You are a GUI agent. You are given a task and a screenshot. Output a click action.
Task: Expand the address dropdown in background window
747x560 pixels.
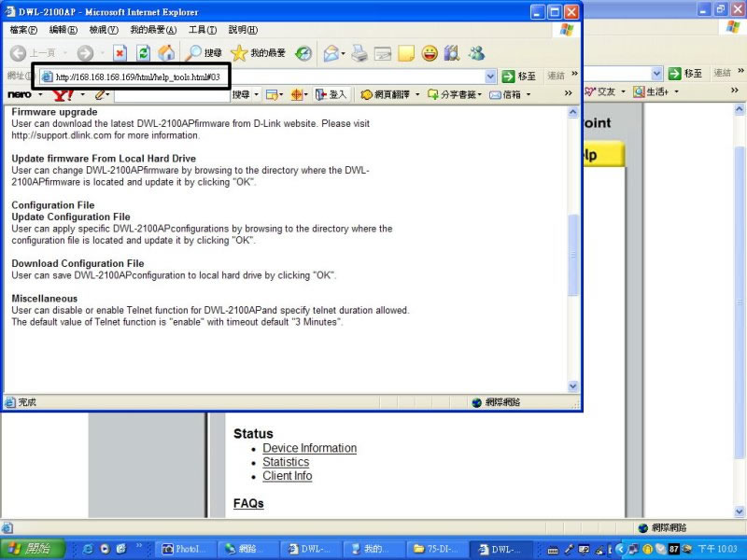coord(657,74)
